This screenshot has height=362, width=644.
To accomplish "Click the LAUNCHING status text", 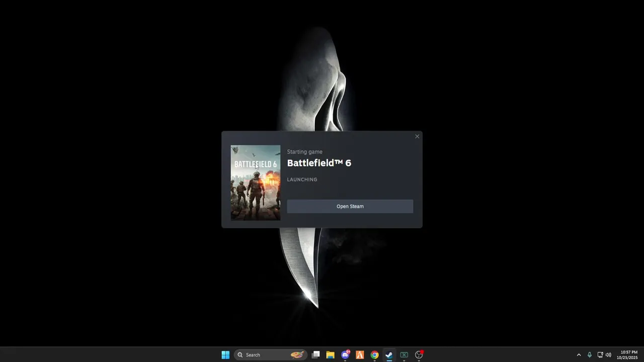I will point(302,179).
